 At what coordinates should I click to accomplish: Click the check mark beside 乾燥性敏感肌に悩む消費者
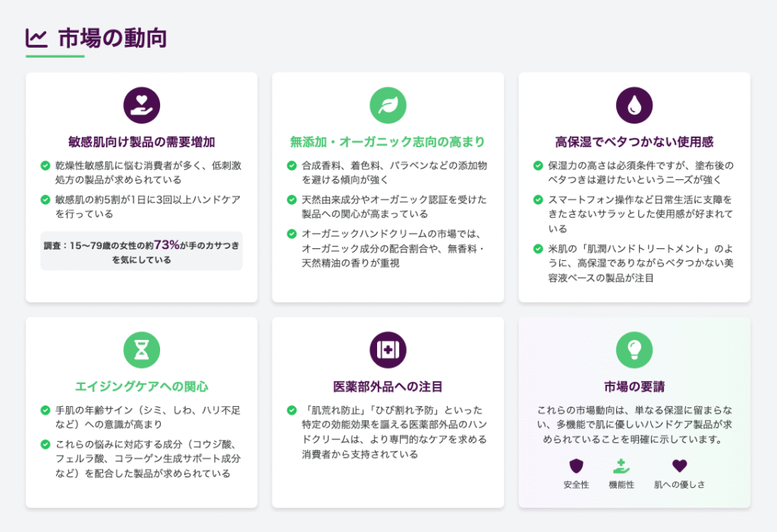coord(46,165)
